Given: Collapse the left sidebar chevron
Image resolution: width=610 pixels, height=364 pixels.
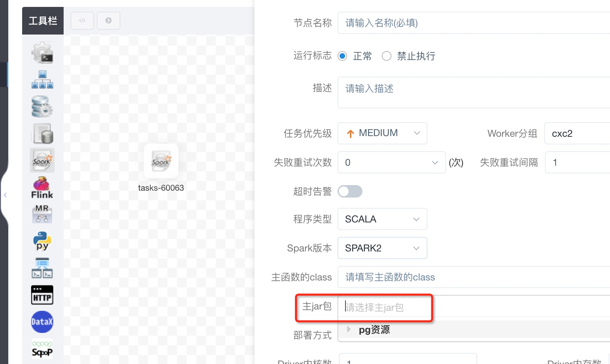Looking at the screenshot, I should pos(5,195).
